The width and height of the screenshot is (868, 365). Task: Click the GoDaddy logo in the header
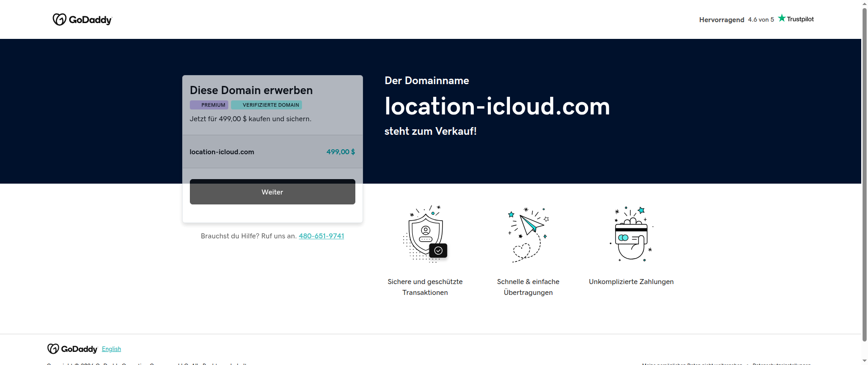click(82, 19)
